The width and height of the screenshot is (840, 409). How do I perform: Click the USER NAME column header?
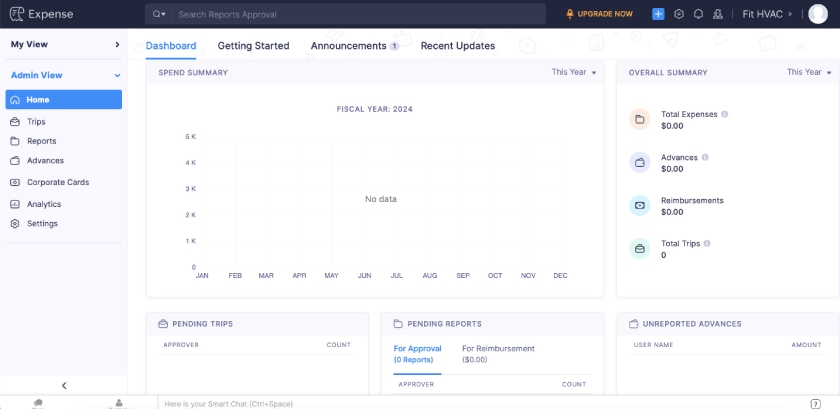tap(653, 345)
